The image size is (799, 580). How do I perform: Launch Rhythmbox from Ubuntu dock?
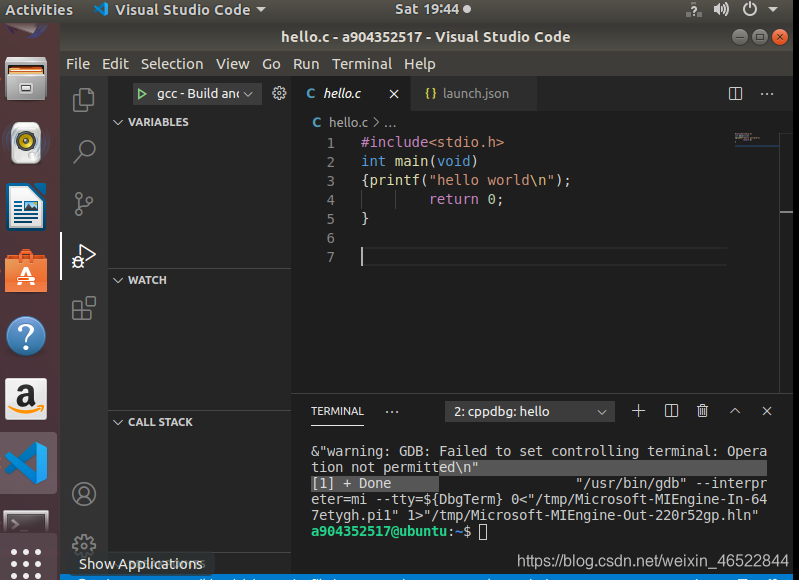tap(26, 143)
